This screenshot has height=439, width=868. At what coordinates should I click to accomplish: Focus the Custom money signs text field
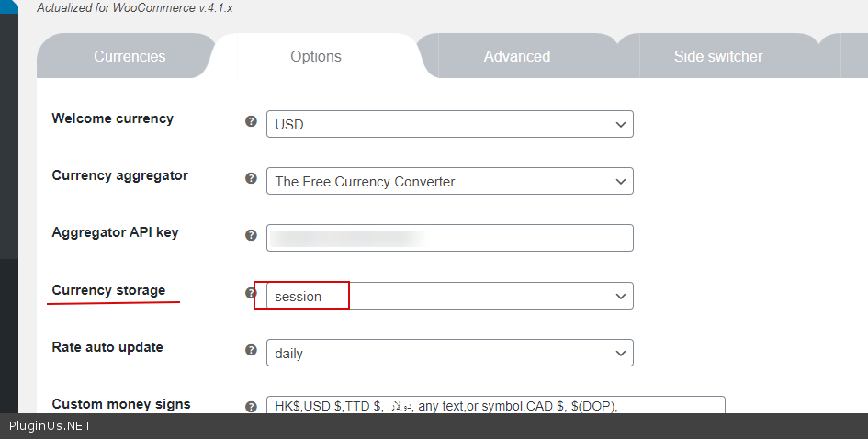click(x=495, y=406)
